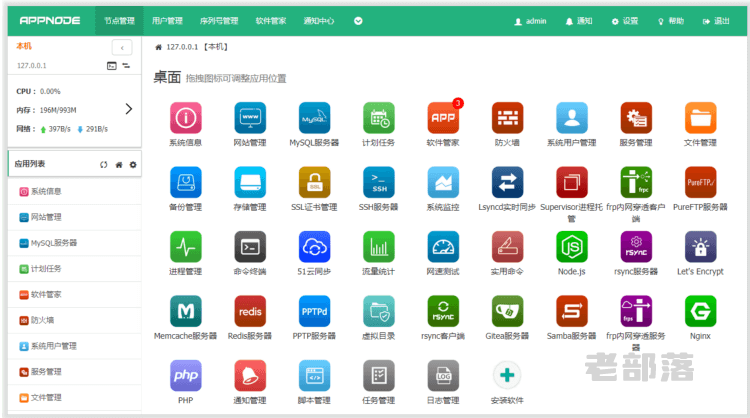
Task: Open the Samba服务器 desktop icon
Action: pos(572,311)
